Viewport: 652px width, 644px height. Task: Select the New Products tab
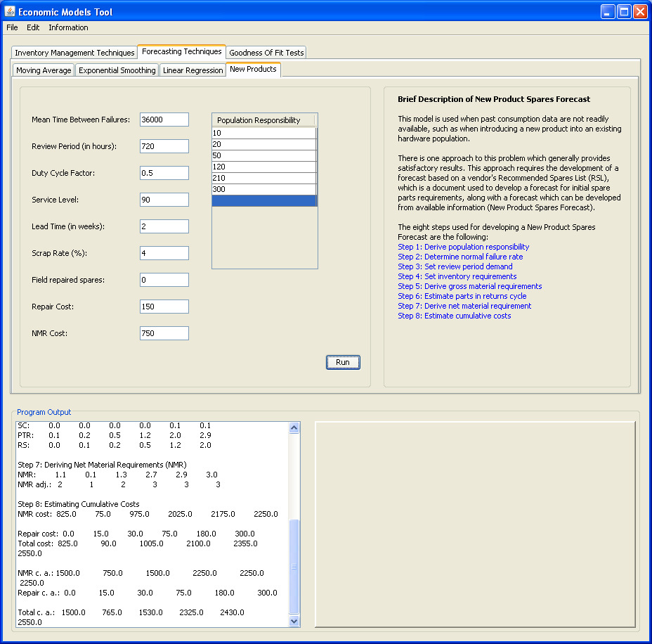[x=253, y=70]
